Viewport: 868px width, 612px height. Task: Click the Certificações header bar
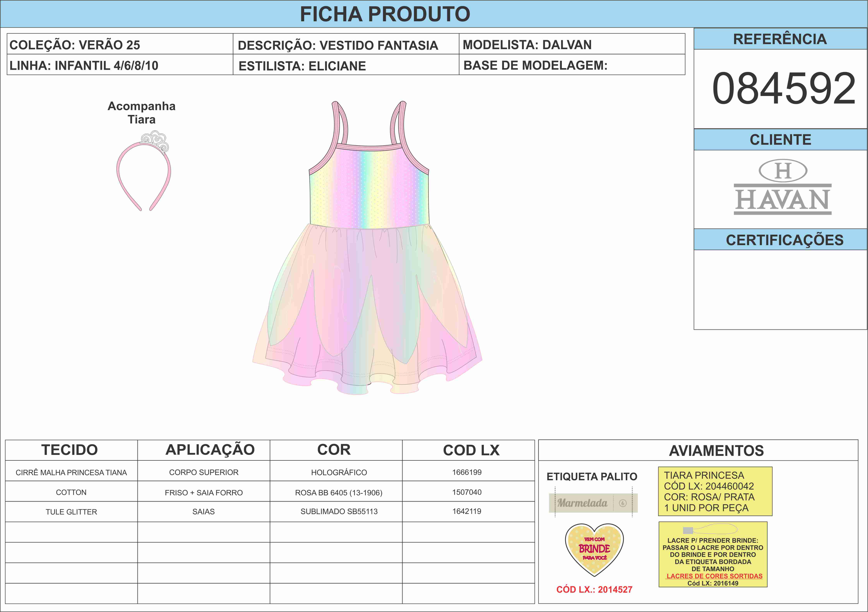coord(784,240)
